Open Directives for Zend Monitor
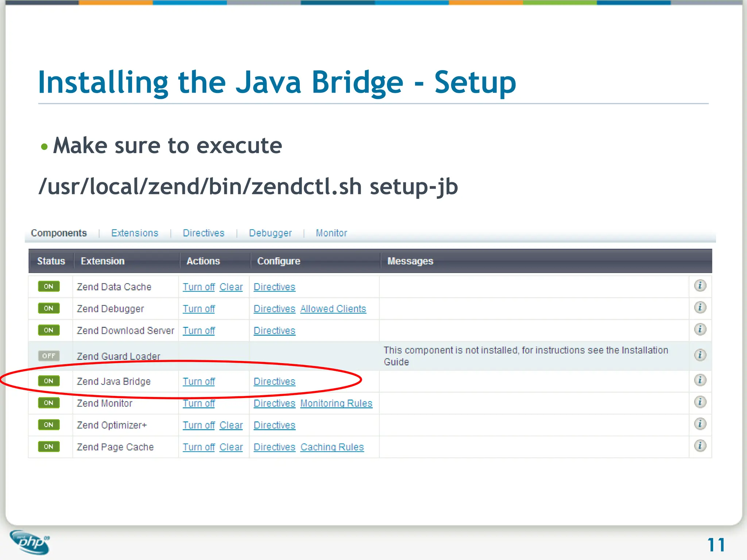Image resolution: width=747 pixels, height=560 pixels. click(x=274, y=403)
